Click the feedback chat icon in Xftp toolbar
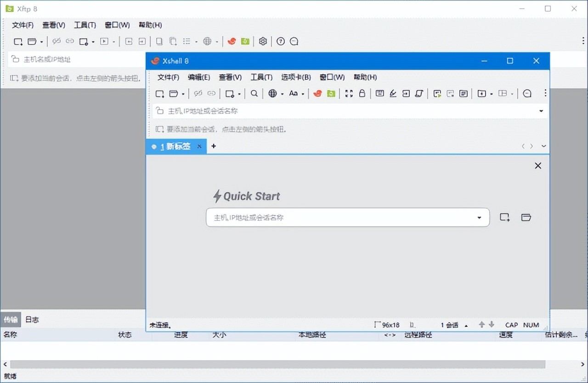The width and height of the screenshot is (588, 383). (294, 41)
